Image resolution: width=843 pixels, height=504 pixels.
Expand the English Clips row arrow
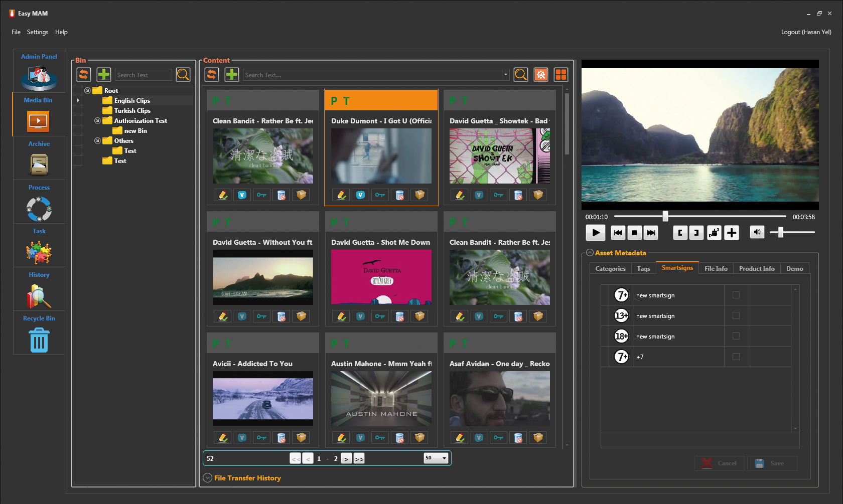78,101
